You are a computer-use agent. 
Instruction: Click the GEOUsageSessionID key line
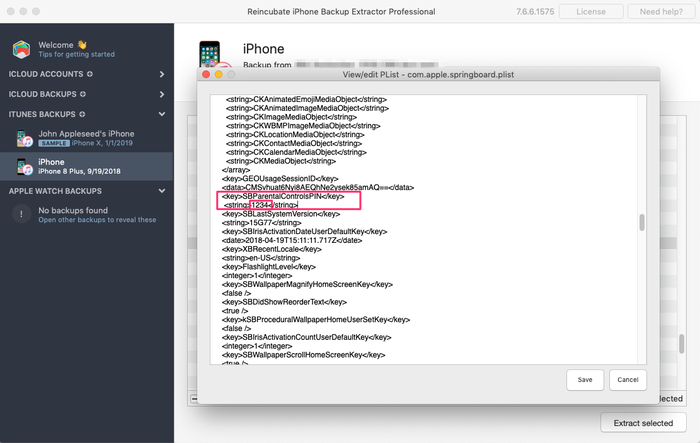coord(280,179)
